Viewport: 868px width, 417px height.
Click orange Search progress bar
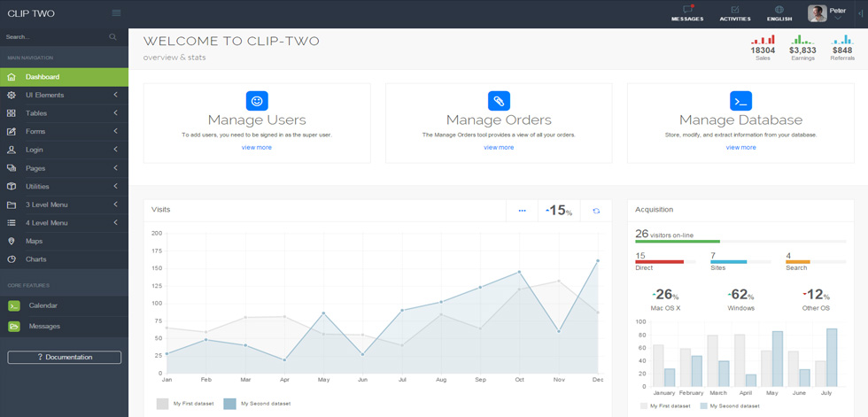point(798,261)
